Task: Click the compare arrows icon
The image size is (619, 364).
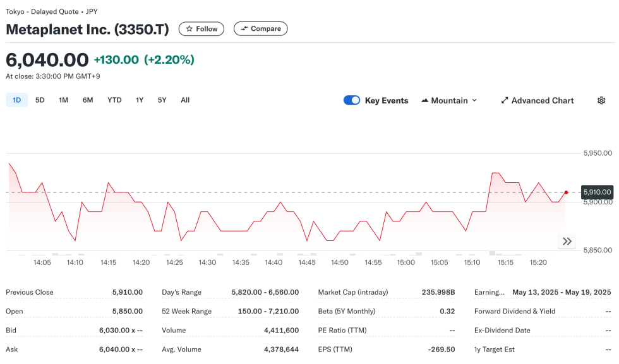Action: (244, 29)
